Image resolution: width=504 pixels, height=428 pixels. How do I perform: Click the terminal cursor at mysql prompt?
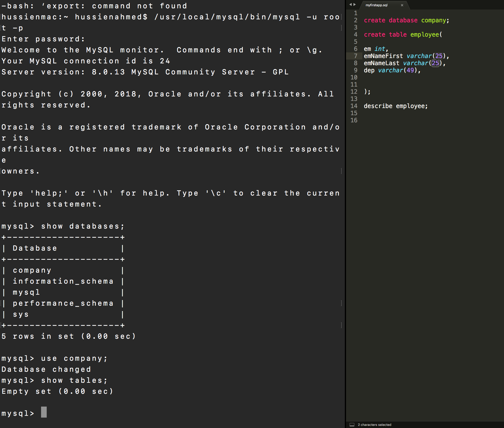[x=44, y=412]
